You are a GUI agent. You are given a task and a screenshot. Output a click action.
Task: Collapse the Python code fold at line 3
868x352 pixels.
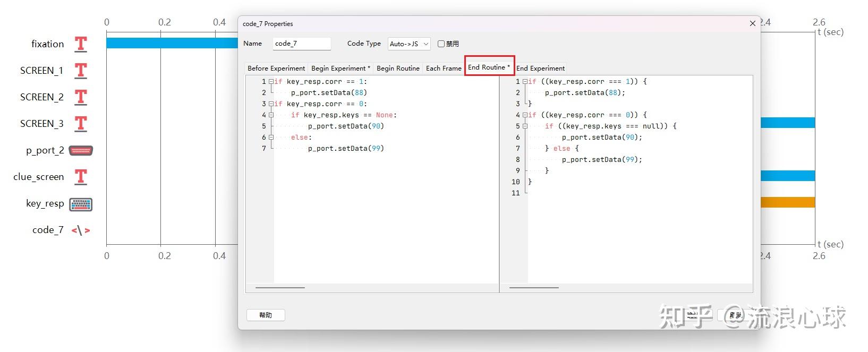click(271, 104)
